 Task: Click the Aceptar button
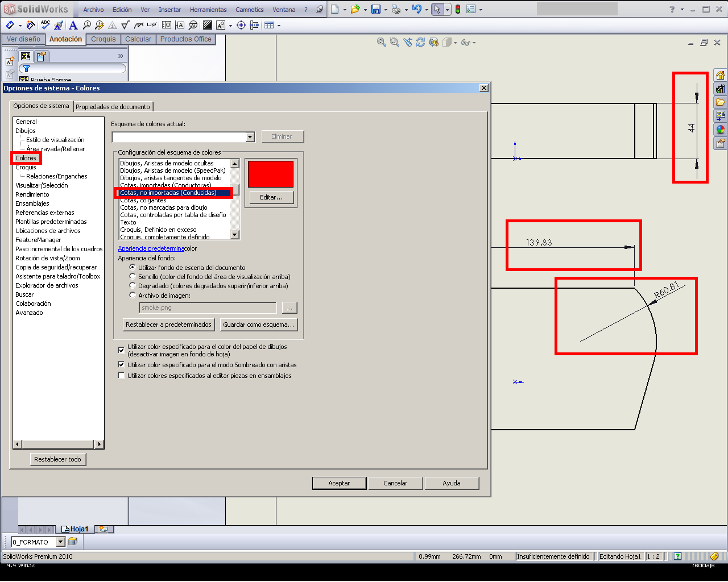(339, 483)
